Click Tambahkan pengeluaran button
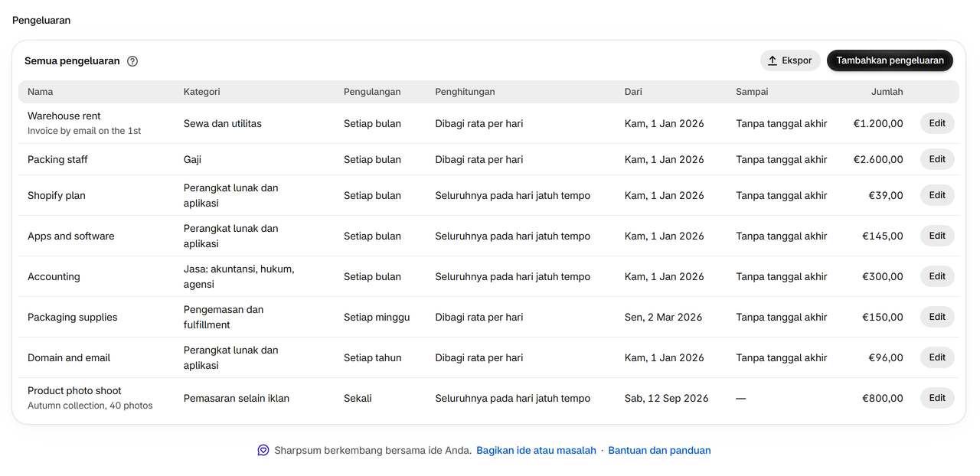Screen dimensions: 980x476 point(890,60)
